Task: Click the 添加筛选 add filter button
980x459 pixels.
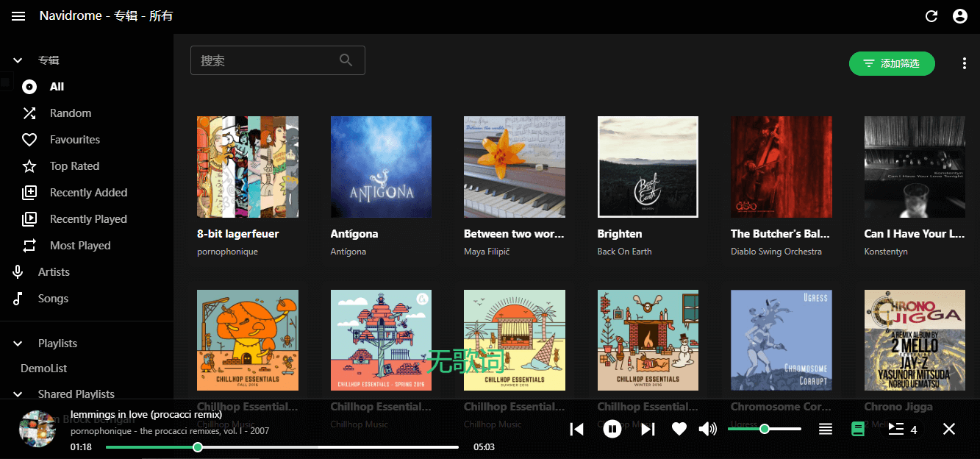Action: pos(892,64)
